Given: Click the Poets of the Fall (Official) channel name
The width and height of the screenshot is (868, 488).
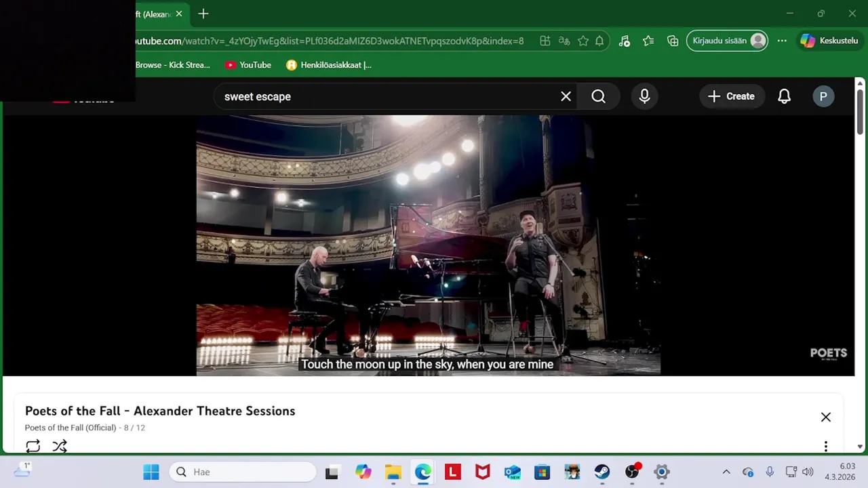Looking at the screenshot, I should (x=71, y=428).
